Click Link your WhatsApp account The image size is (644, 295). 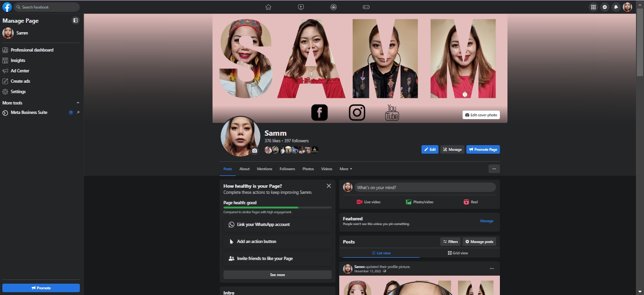(x=277, y=225)
